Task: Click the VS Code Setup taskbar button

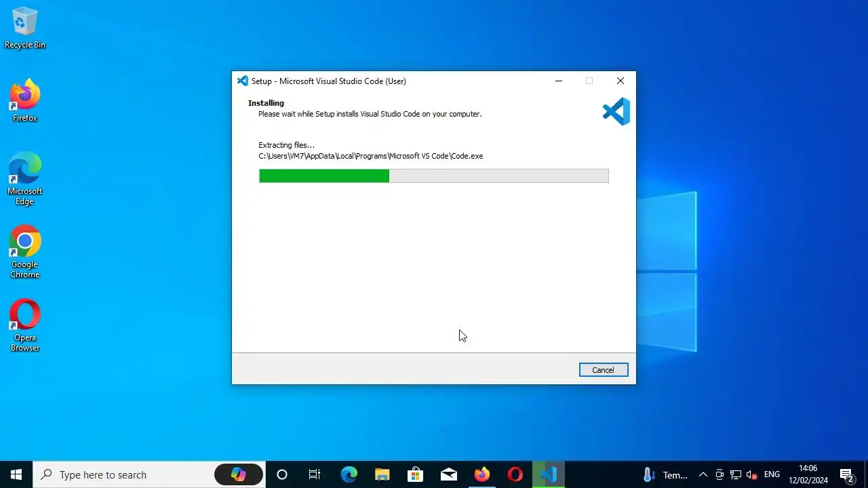Action: click(x=549, y=474)
